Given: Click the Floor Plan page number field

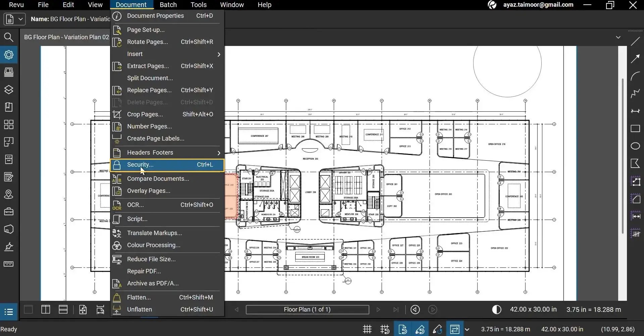Looking at the screenshot, I should (307, 310).
